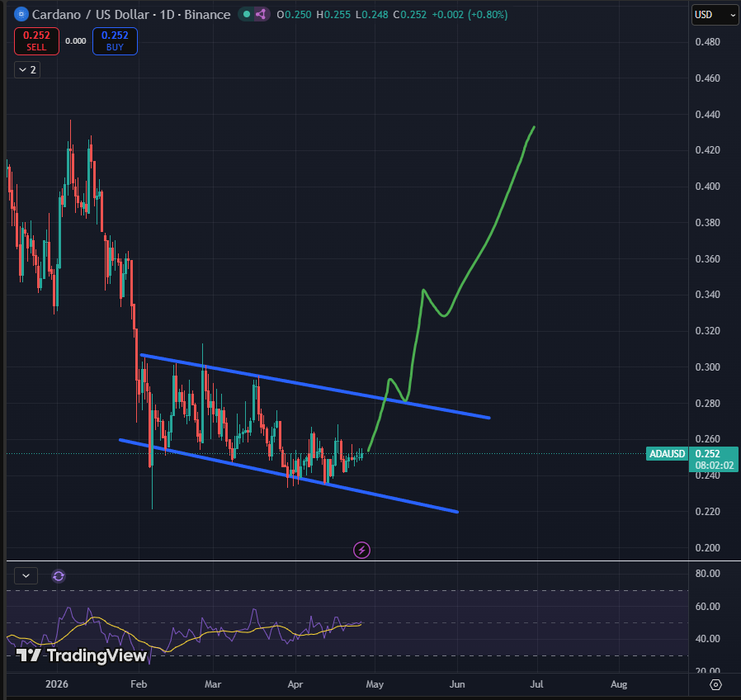Click the L0.248 low price value

click(x=371, y=15)
